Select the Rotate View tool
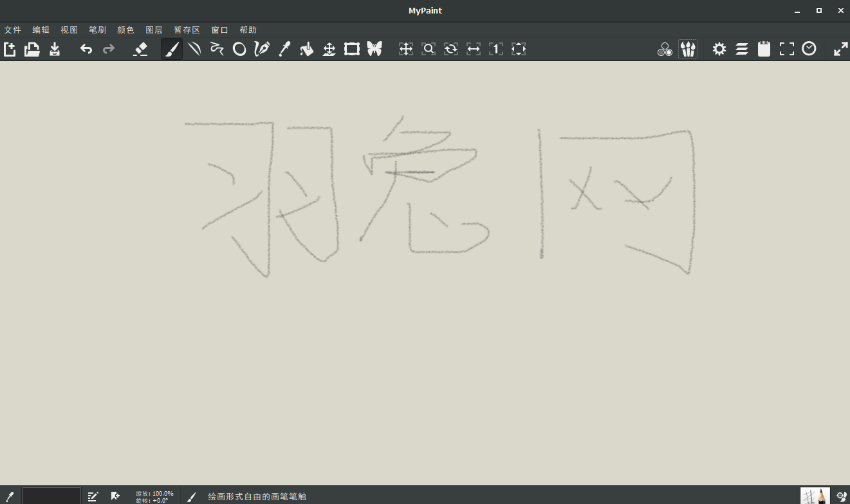Viewport: 850px width, 504px height. click(451, 49)
